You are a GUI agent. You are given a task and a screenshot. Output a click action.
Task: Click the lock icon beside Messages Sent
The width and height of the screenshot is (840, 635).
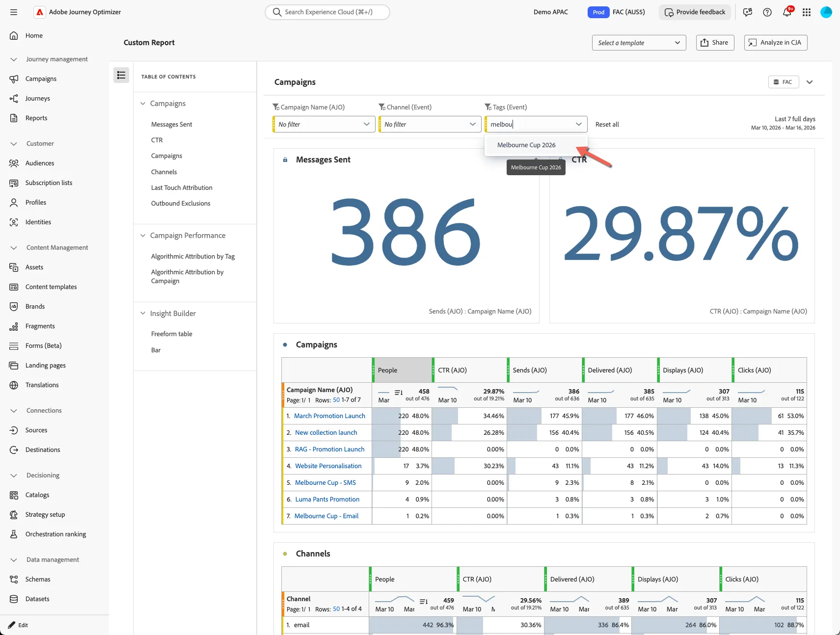285,160
